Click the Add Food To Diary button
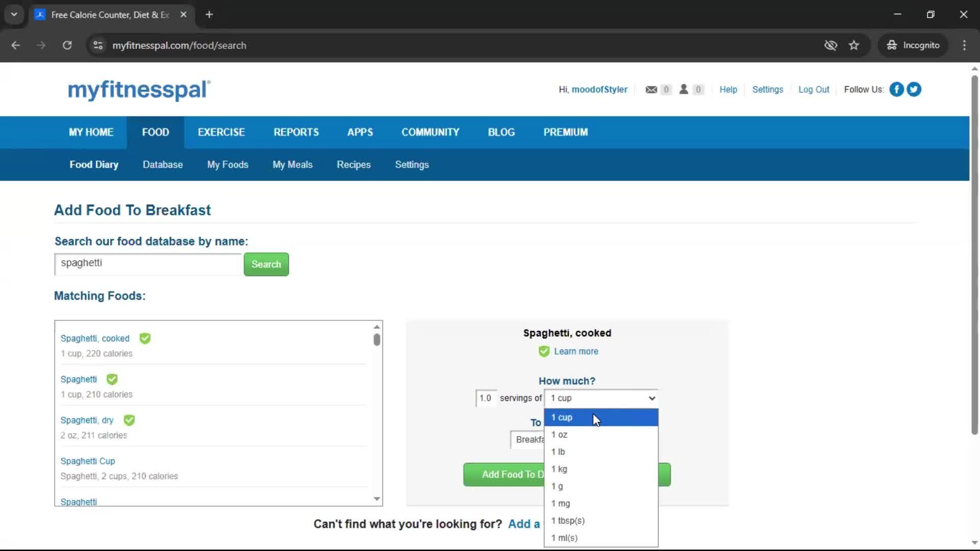980x551 pixels. (504, 474)
